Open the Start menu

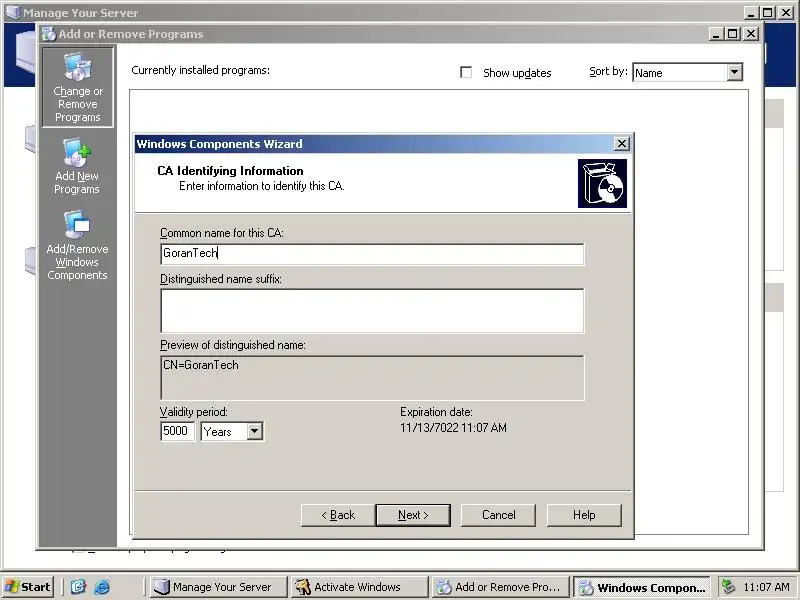[28, 587]
